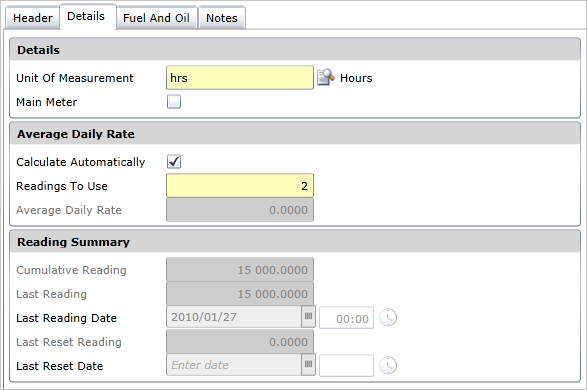Click the empty Last Reset time field
The width and height of the screenshot is (587, 390).
point(346,366)
